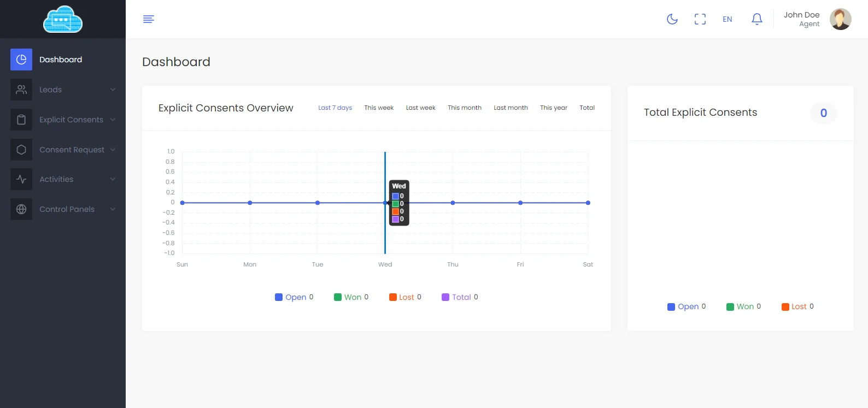Expand the Leads menu chevron
868x408 pixels.
coord(113,90)
